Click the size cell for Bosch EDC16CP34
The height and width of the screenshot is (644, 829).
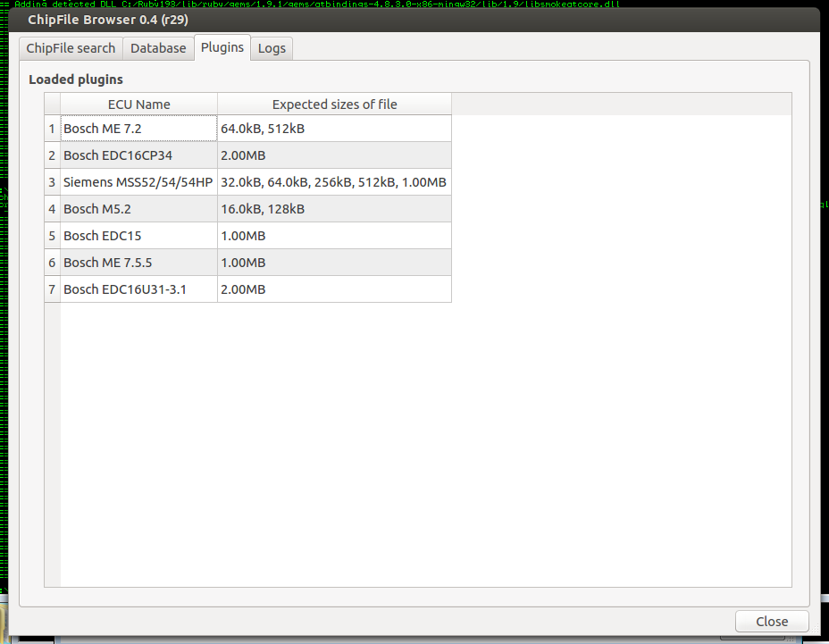[x=335, y=155]
